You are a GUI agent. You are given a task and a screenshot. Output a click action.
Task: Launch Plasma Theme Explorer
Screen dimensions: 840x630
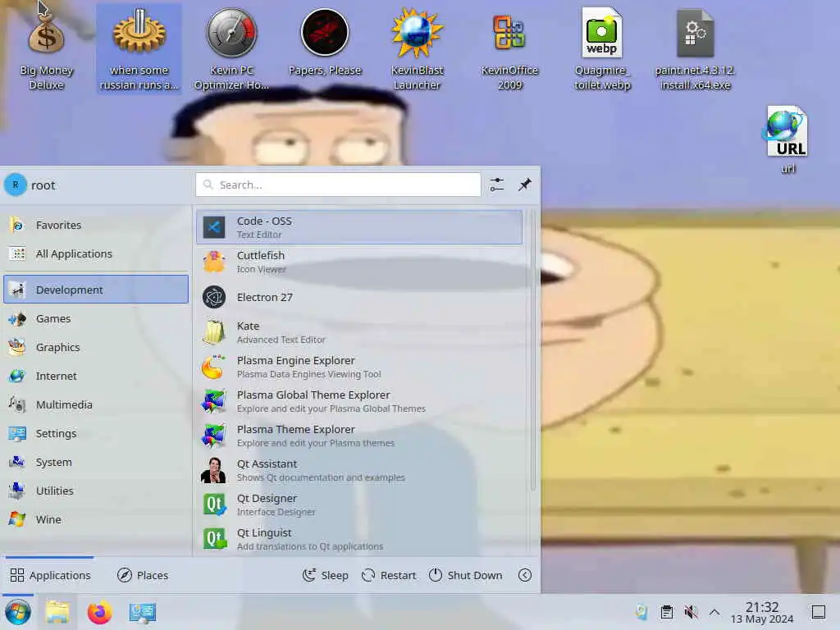[359, 436]
